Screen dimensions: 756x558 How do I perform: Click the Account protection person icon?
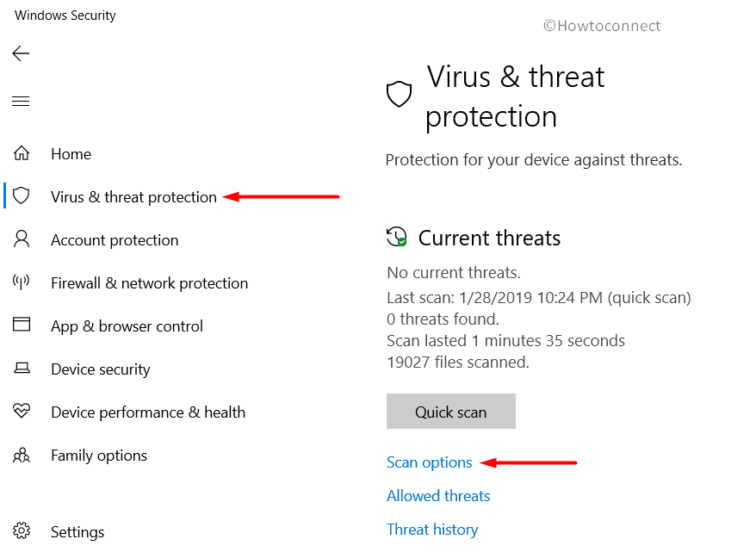(22, 239)
